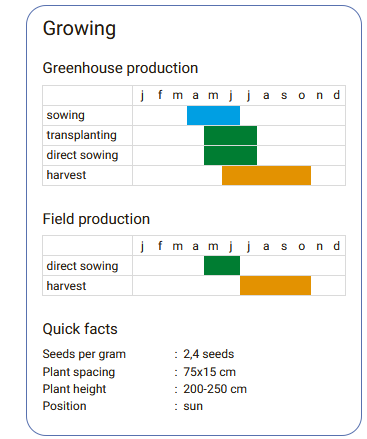Click the green greenhouse transplanting bar

230,135
